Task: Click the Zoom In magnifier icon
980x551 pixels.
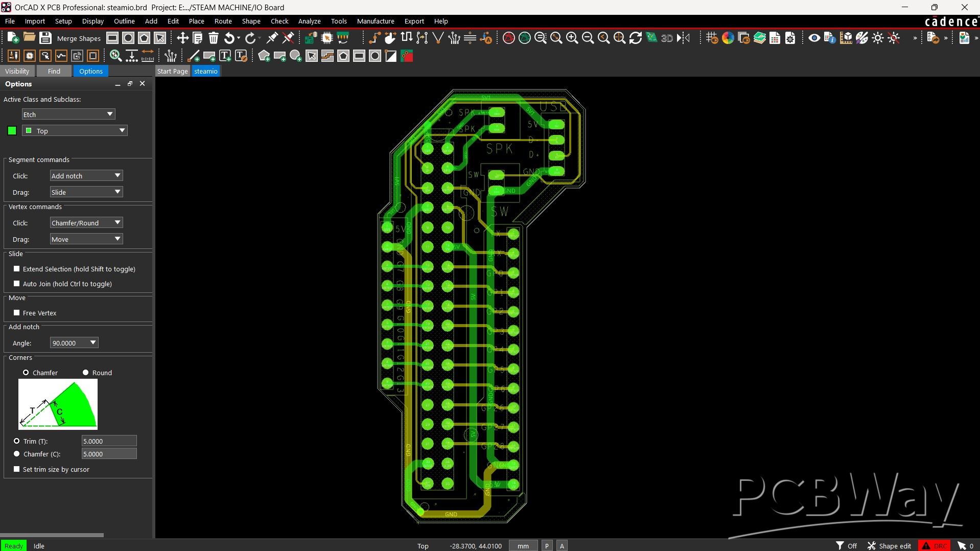Action: 572,38
